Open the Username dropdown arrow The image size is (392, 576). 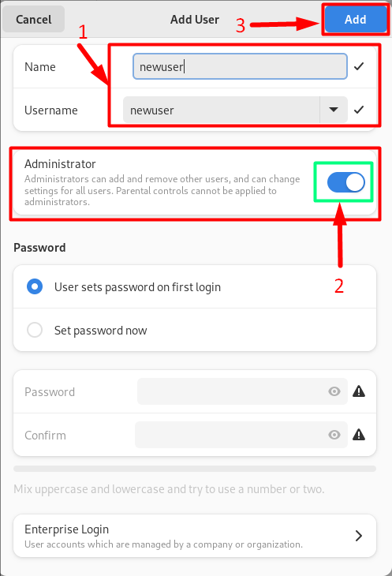(x=334, y=110)
